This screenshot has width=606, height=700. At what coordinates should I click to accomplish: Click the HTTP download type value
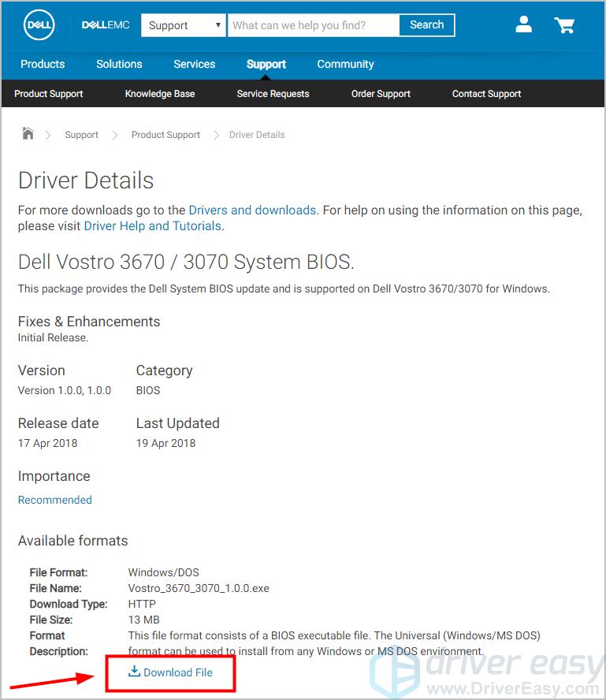[142, 604]
